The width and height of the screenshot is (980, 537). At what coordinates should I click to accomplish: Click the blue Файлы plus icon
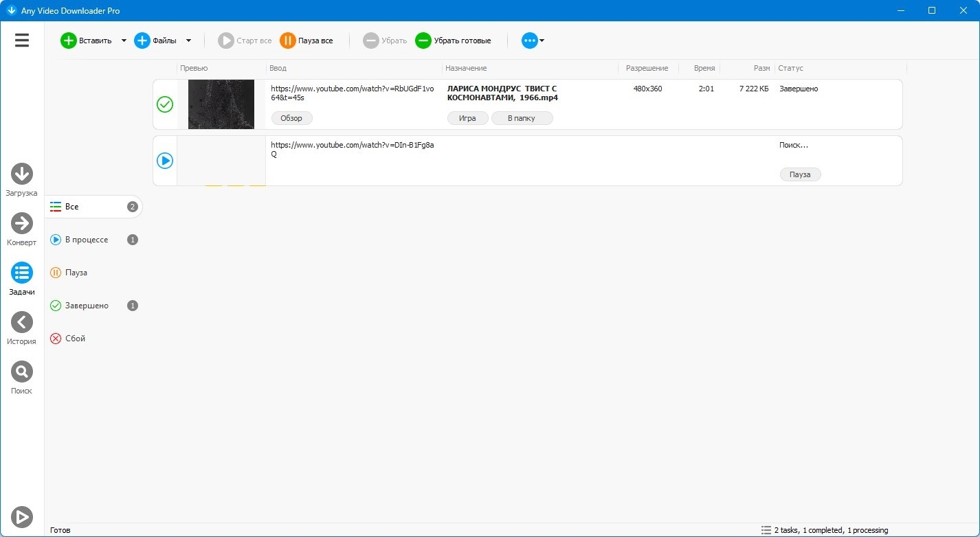pyautogui.click(x=142, y=41)
